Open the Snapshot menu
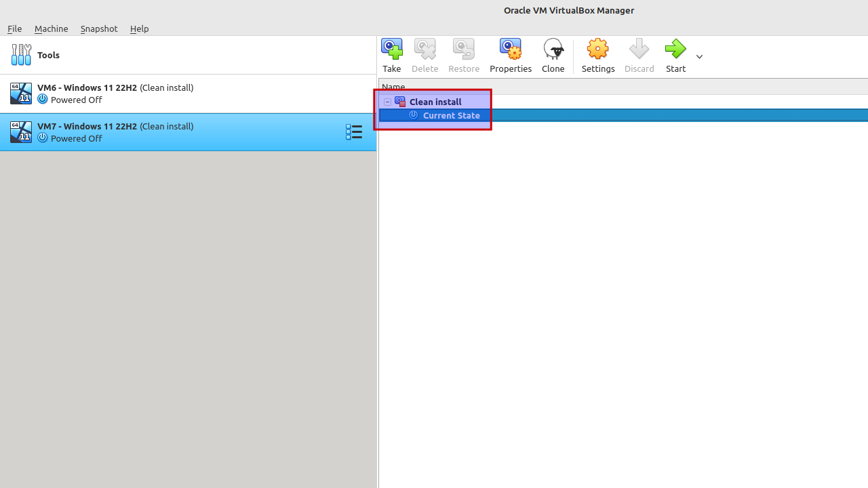This screenshot has width=868, height=488. (99, 28)
